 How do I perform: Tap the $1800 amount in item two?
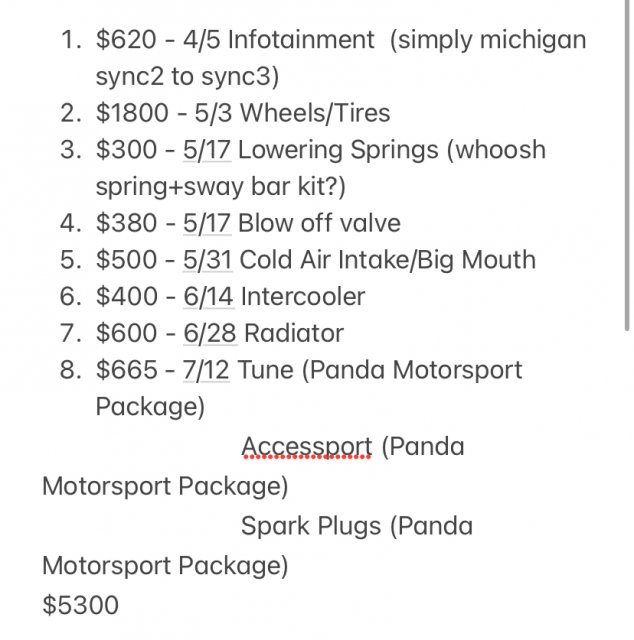(132, 113)
